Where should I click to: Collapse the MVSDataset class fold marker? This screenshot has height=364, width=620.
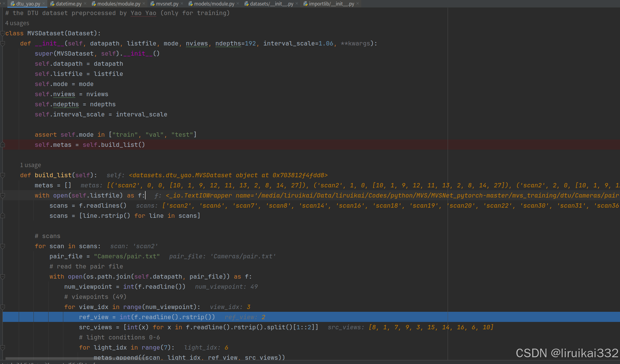(x=2, y=33)
